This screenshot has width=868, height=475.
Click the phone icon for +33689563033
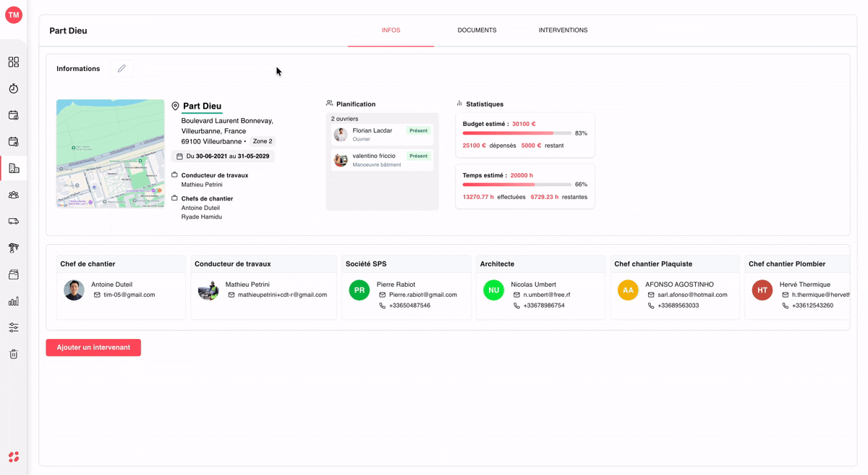pos(651,306)
